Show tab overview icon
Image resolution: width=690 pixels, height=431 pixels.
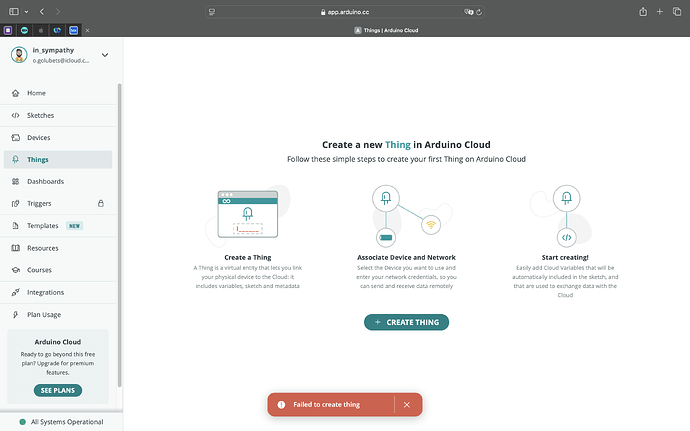pyautogui.click(x=677, y=12)
